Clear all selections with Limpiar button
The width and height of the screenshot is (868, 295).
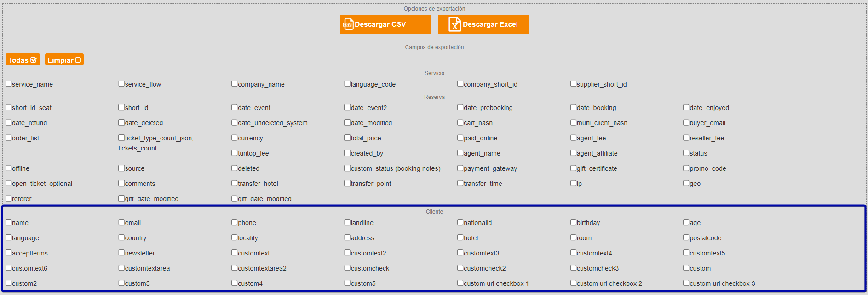pos(64,60)
